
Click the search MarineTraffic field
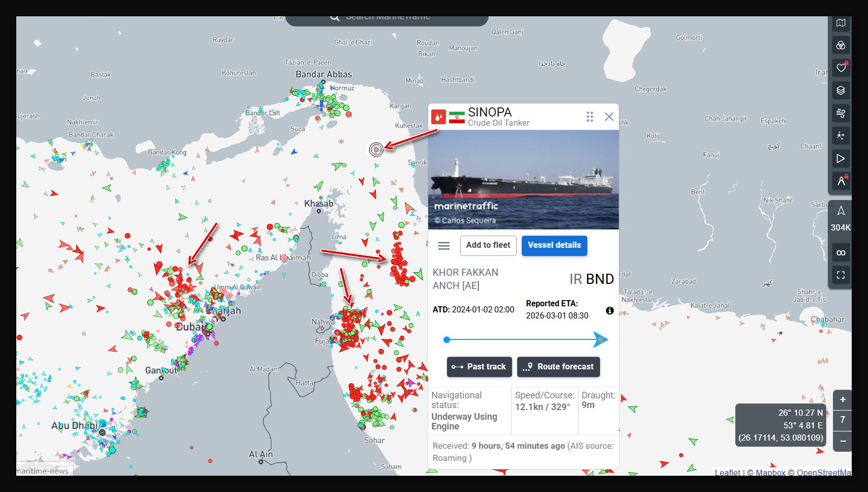[387, 18]
